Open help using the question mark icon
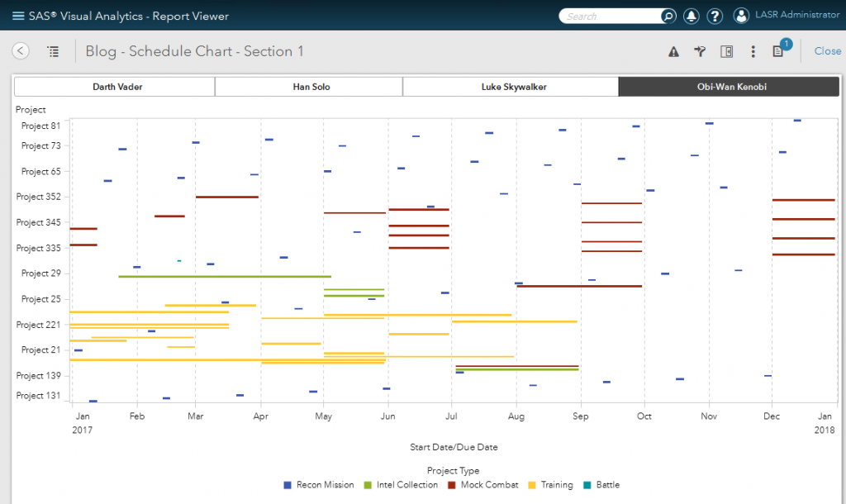 tap(715, 15)
